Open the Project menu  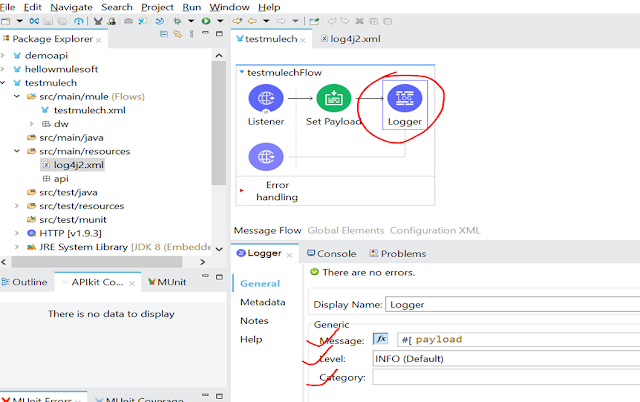tap(157, 7)
